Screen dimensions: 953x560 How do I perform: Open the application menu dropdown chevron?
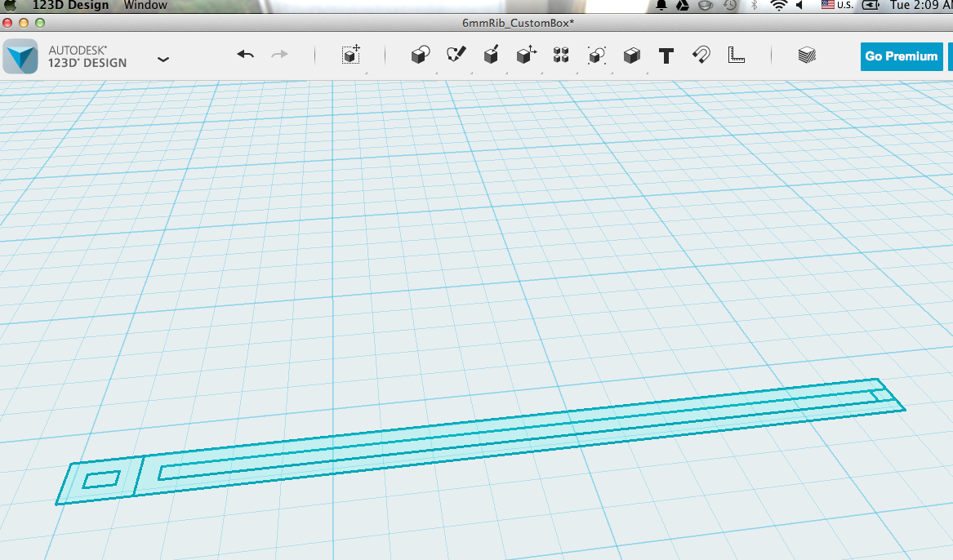click(163, 60)
